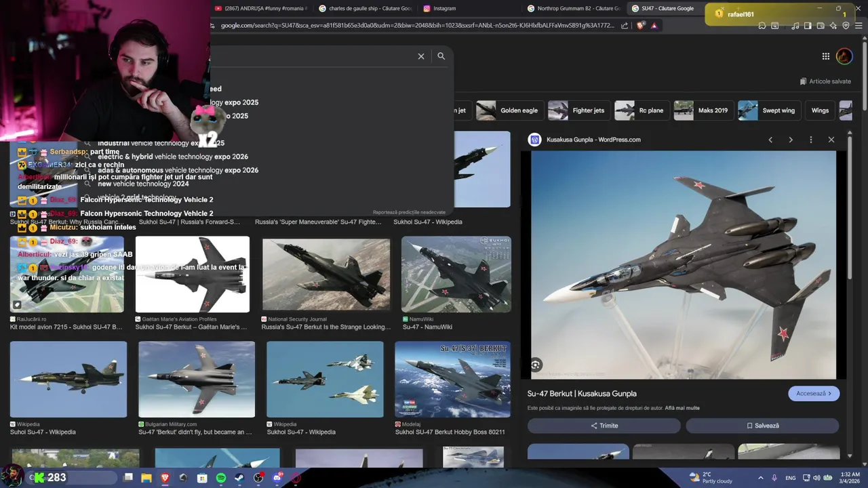Share this page from address bar

tap(625, 26)
